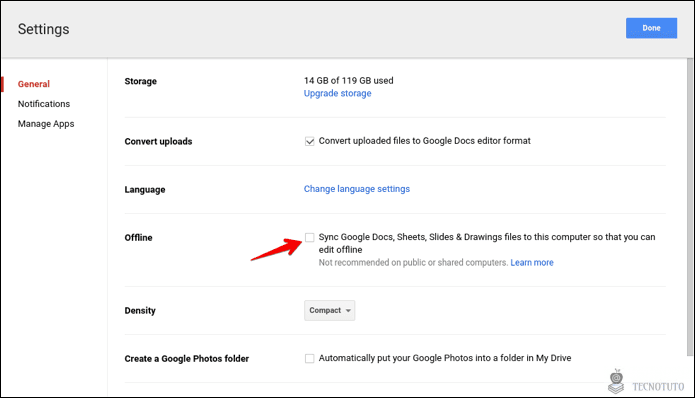Click 'Automatically put your Google Photos' text
Viewport: 695px width, 398px height.
coord(445,358)
